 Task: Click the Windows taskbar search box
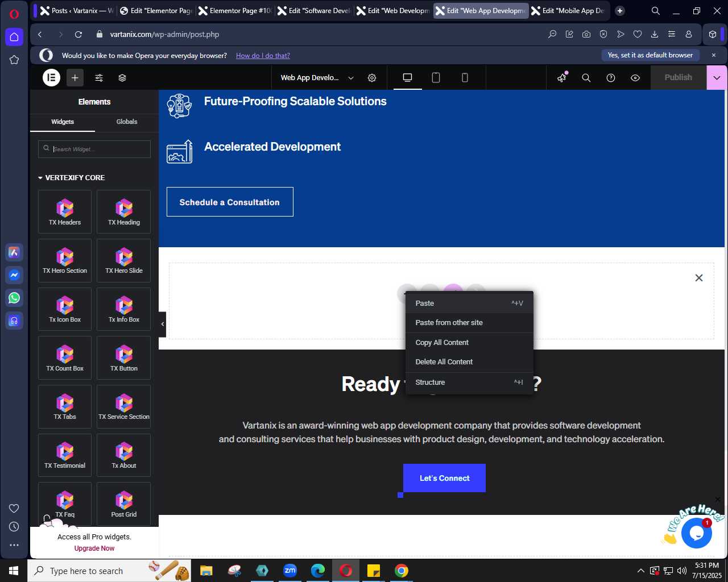(x=109, y=571)
